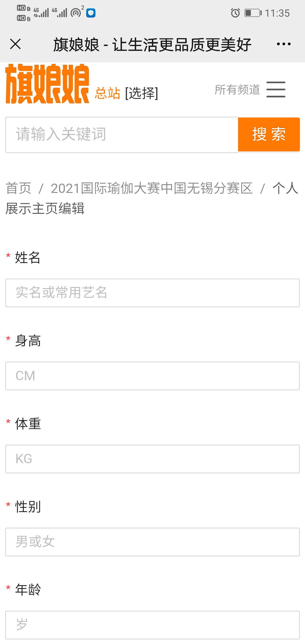Focus the 身高 CM input field
The height and width of the screenshot is (644, 305).
point(152,376)
